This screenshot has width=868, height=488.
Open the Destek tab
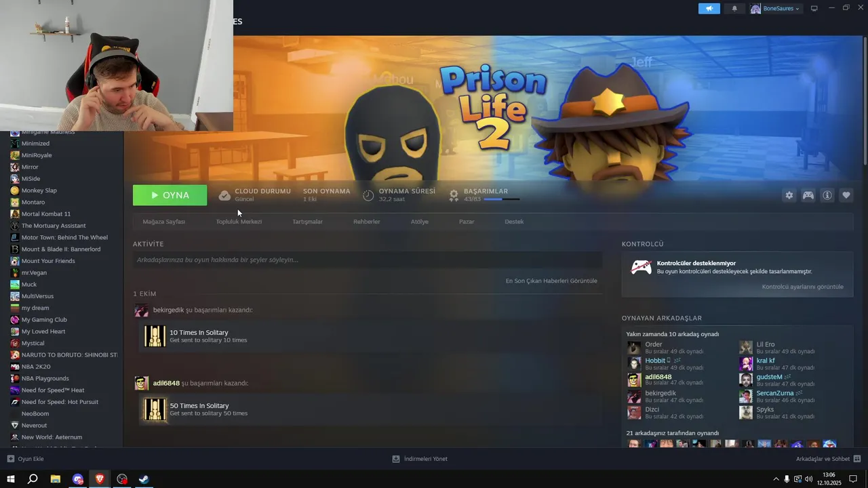[514, 222]
